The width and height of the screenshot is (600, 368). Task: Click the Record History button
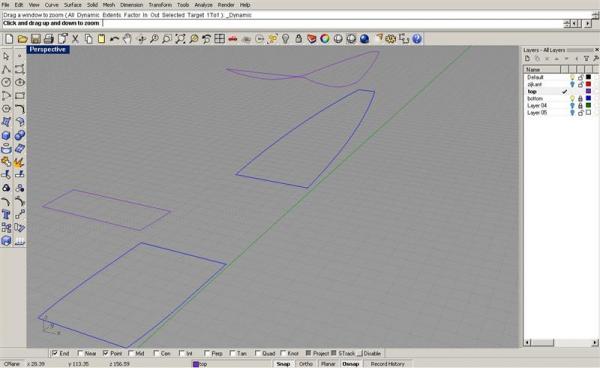pos(387,364)
